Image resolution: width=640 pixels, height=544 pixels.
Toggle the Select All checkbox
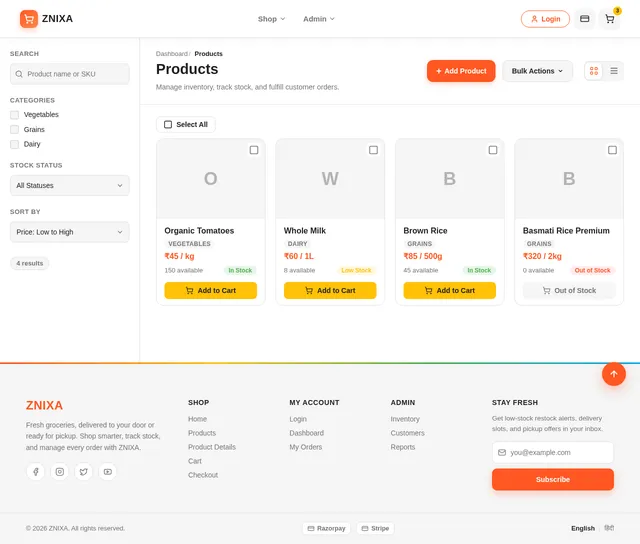tap(168, 124)
